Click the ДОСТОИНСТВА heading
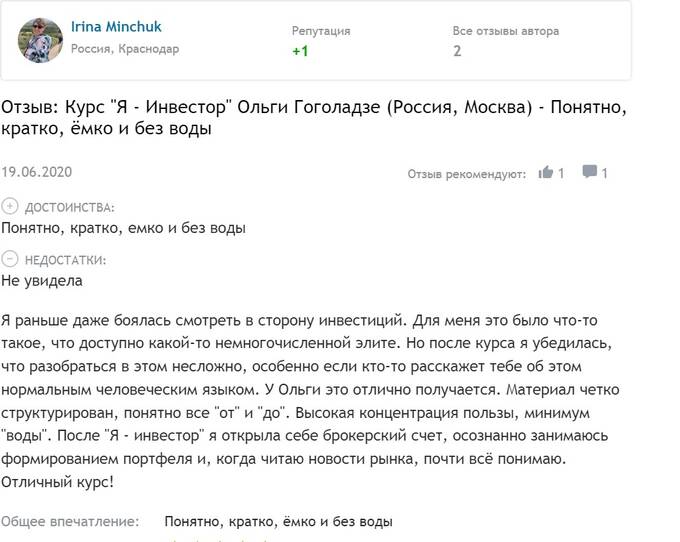 coord(69,208)
